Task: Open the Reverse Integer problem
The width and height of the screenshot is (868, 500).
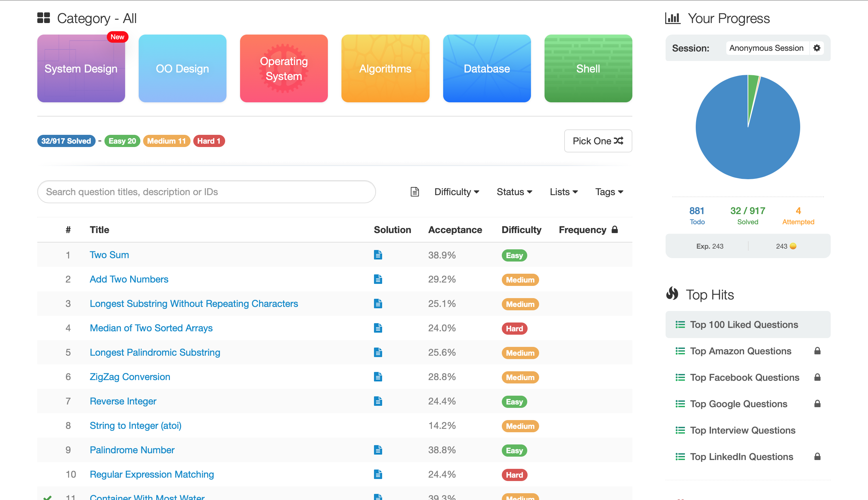Action: pyautogui.click(x=123, y=401)
